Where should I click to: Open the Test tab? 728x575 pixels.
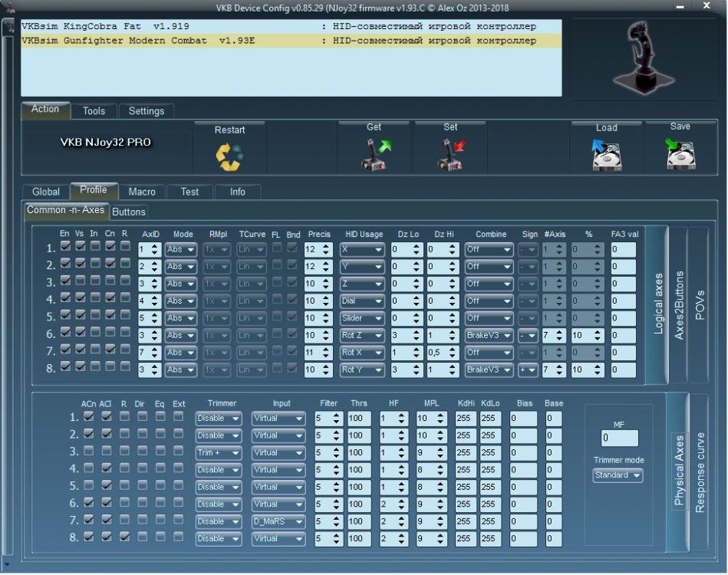pyautogui.click(x=190, y=192)
